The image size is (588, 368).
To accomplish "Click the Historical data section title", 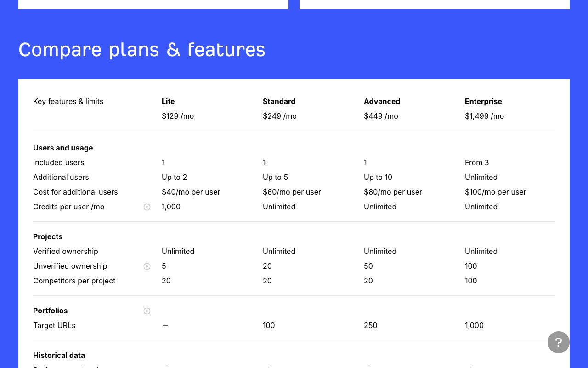I will [59, 355].
